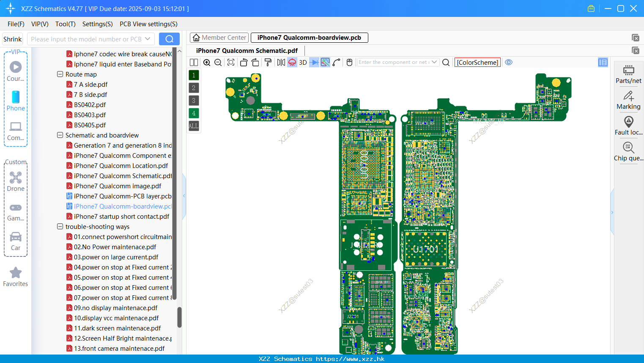Show board layer 1

[194, 75]
